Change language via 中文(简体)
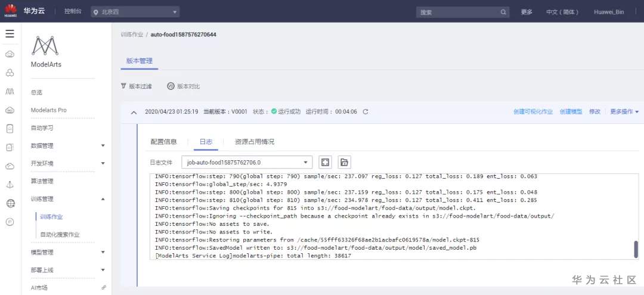 [x=562, y=13]
